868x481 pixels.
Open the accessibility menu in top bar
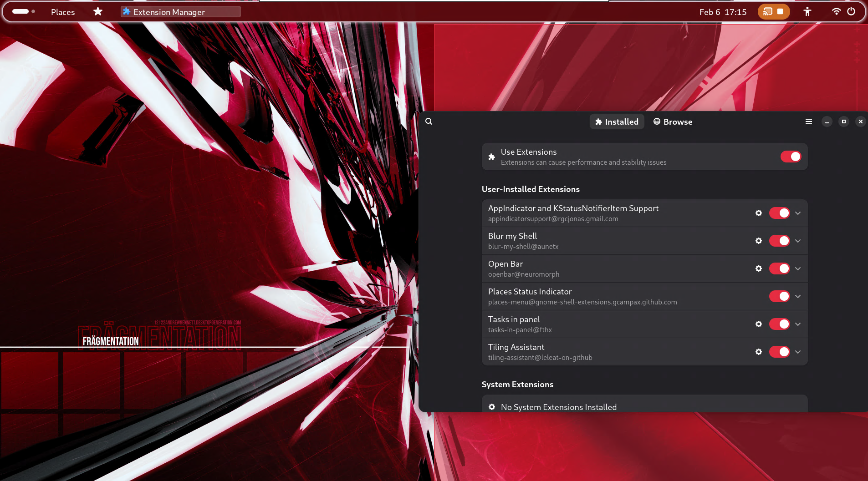point(807,12)
